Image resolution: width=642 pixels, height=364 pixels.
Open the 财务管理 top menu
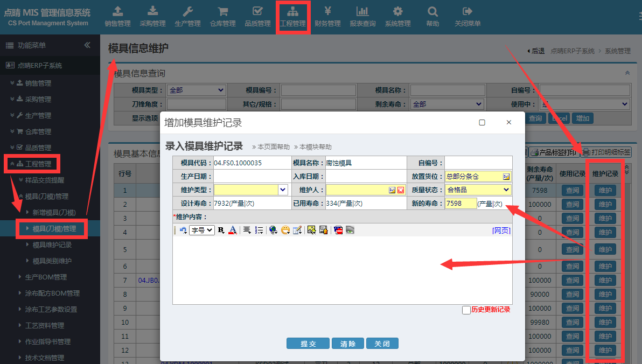(x=327, y=16)
